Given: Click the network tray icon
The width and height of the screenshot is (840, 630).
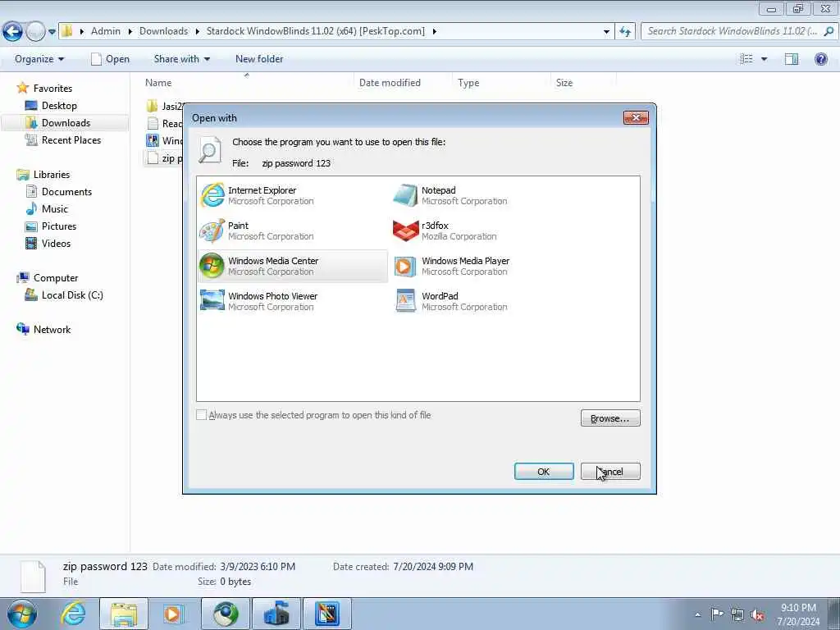Looking at the screenshot, I should 737,614.
